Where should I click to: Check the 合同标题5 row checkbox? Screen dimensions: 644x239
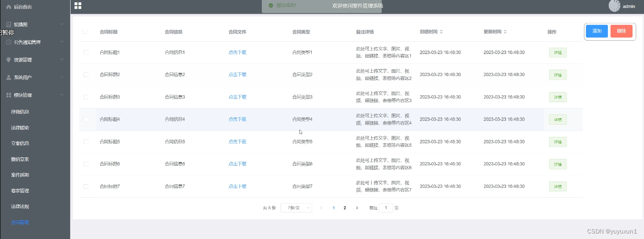pos(86,142)
